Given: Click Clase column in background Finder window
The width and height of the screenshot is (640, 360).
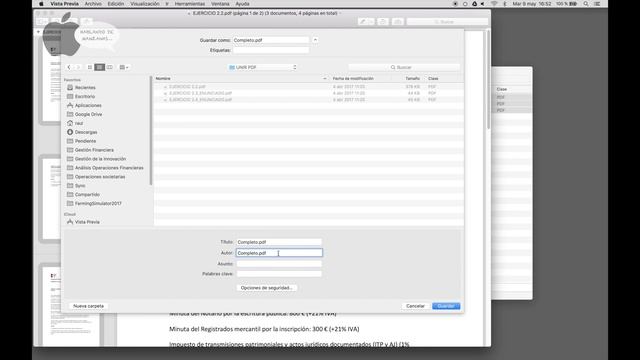Looking at the screenshot, I should 502,89.
